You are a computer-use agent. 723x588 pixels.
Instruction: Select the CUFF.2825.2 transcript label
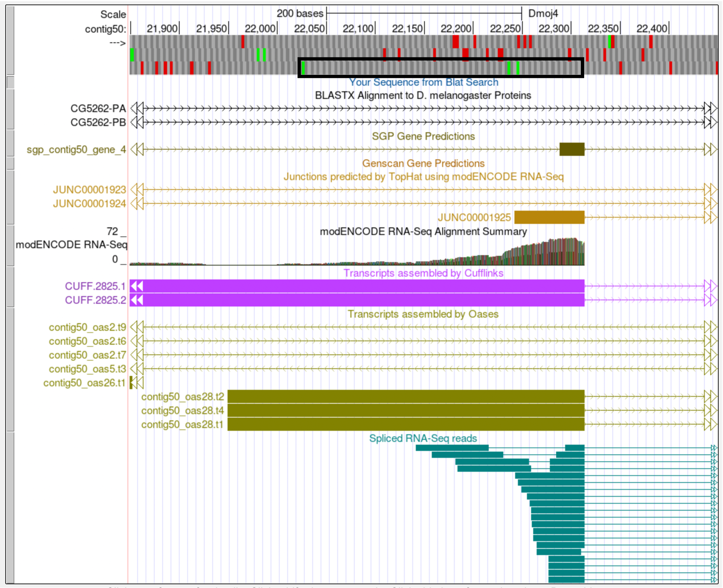(x=95, y=300)
